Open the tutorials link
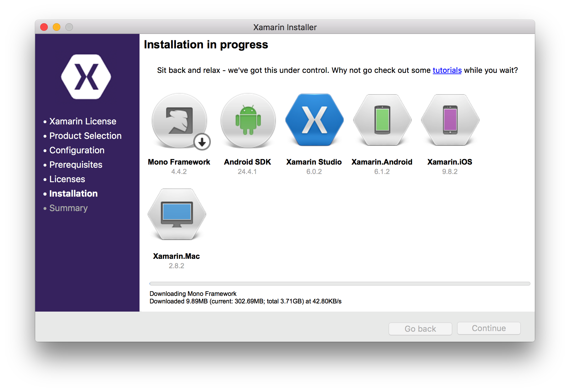The image size is (570, 392). click(x=447, y=70)
